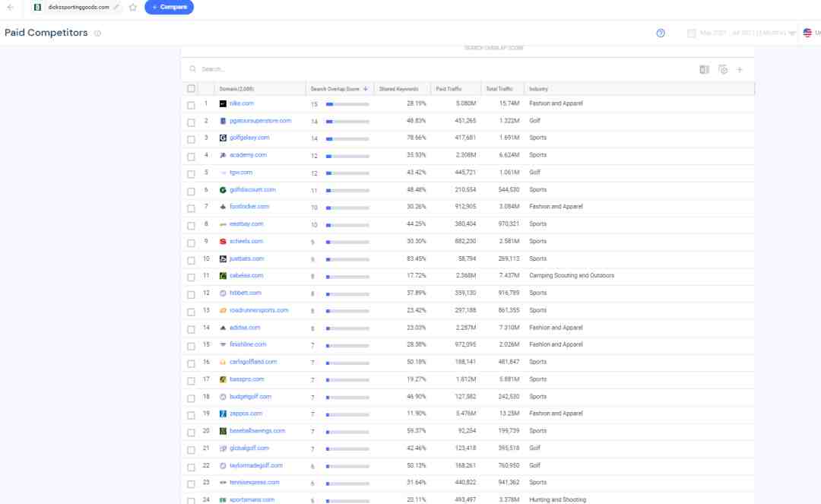The width and height of the screenshot is (821, 504).
Task: Click the export to Excel icon
Action: pyautogui.click(x=704, y=70)
